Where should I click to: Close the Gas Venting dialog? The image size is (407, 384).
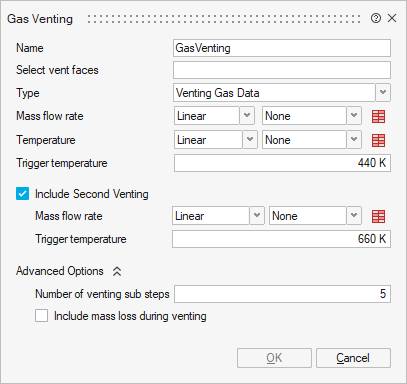click(x=392, y=18)
